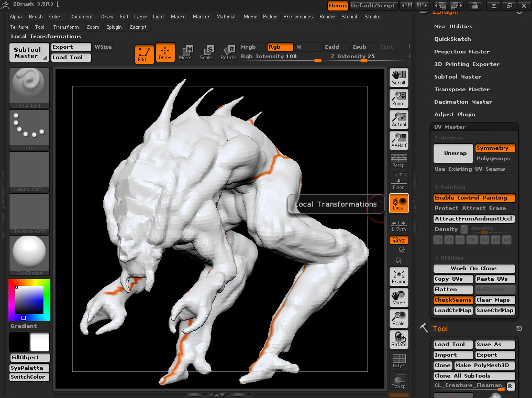Turn off Enable Control Painting
The height and width of the screenshot is (398, 532).
[x=474, y=198]
